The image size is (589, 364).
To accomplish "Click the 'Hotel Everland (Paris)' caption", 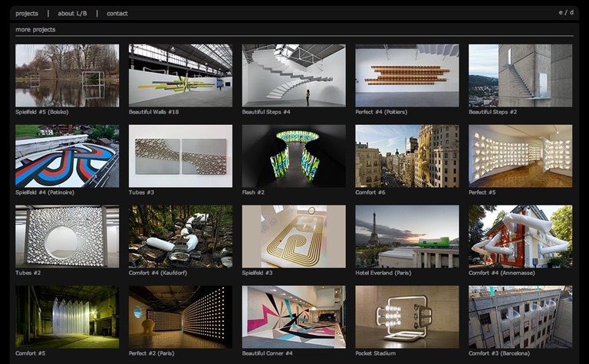I will pyautogui.click(x=383, y=273).
